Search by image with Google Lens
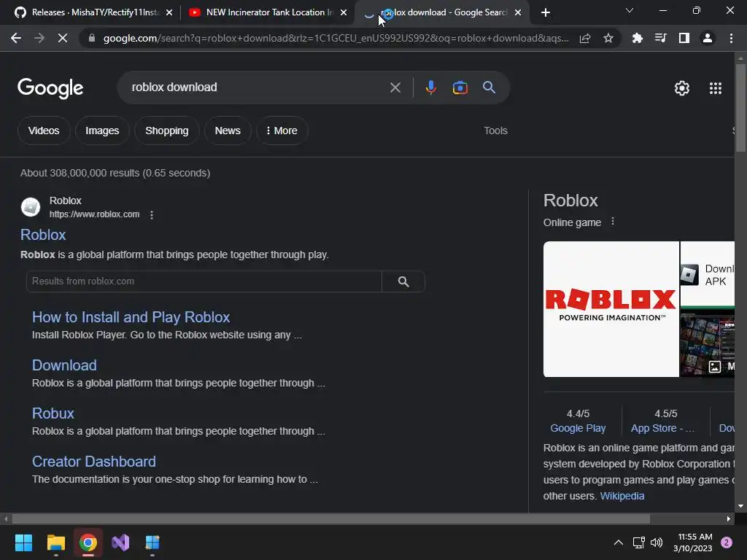 click(x=460, y=87)
